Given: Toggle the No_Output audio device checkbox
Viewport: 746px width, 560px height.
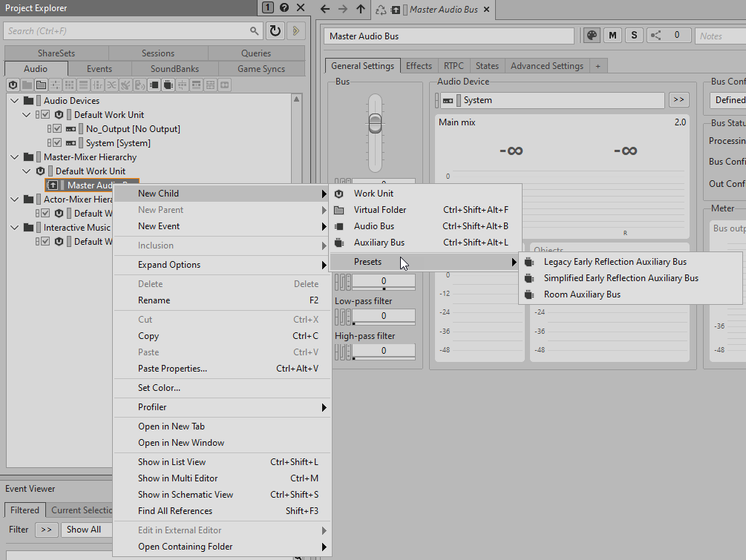Looking at the screenshot, I should (57, 129).
